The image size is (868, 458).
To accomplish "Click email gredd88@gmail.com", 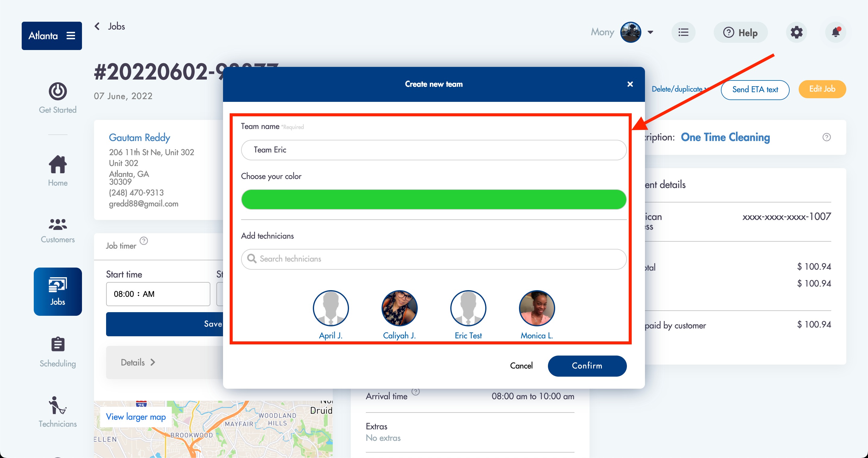I will [x=143, y=204].
